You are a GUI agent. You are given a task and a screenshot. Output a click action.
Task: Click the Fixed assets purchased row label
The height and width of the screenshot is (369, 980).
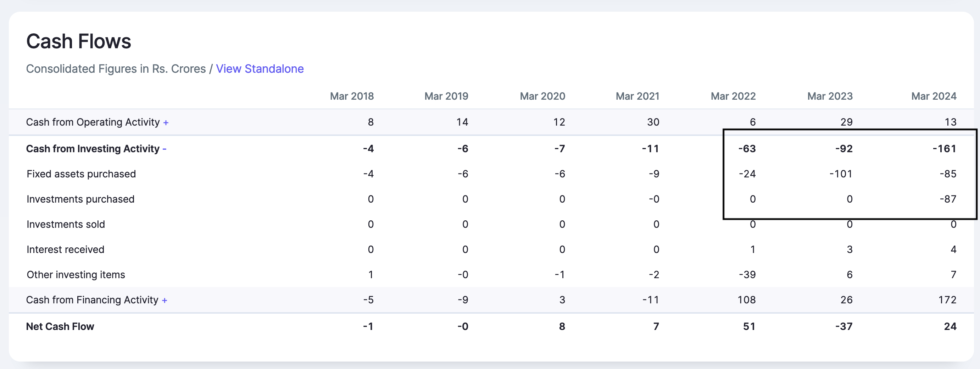pyautogui.click(x=81, y=174)
